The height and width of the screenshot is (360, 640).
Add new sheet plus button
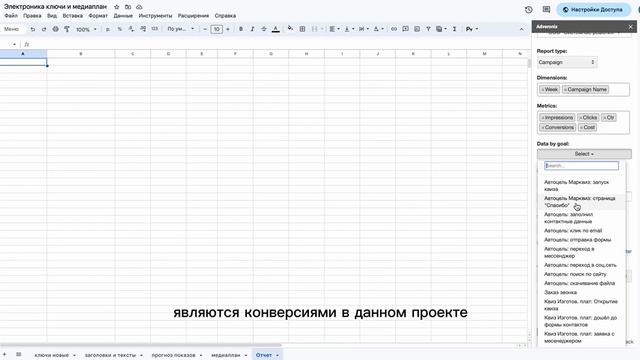[4, 355]
